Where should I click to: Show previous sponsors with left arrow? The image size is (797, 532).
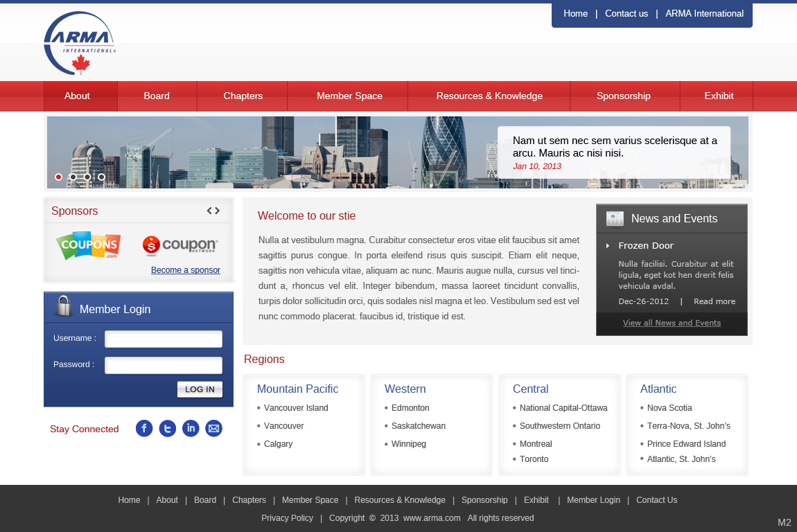(209, 211)
